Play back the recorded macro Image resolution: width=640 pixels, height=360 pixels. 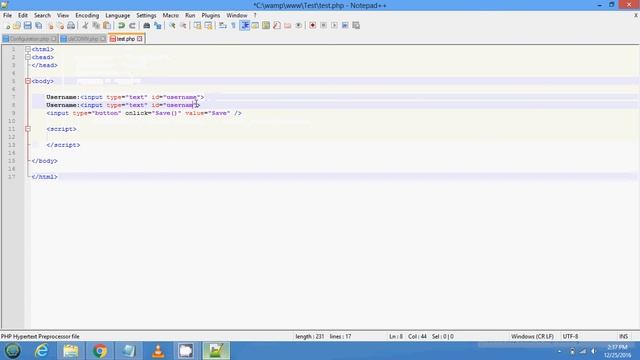coord(334,26)
